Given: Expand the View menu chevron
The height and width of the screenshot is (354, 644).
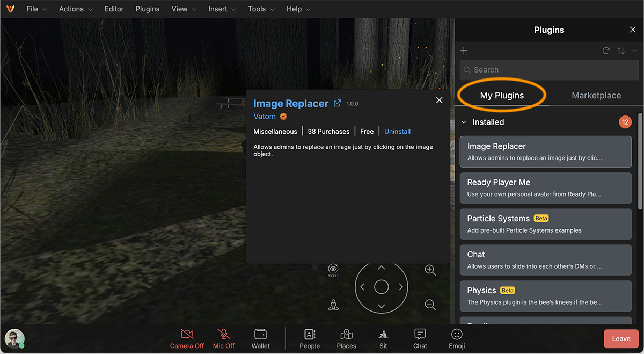Looking at the screenshot, I should [x=194, y=10].
